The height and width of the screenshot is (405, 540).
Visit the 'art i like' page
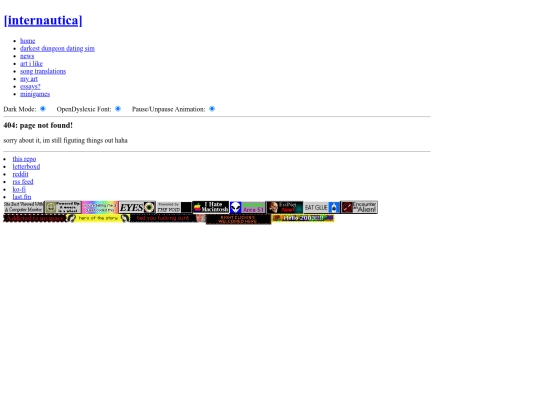[31, 63]
